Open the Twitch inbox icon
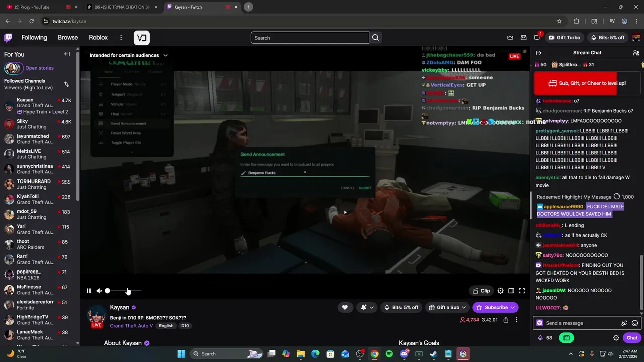The image size is (644, 362). pos(524,38)
